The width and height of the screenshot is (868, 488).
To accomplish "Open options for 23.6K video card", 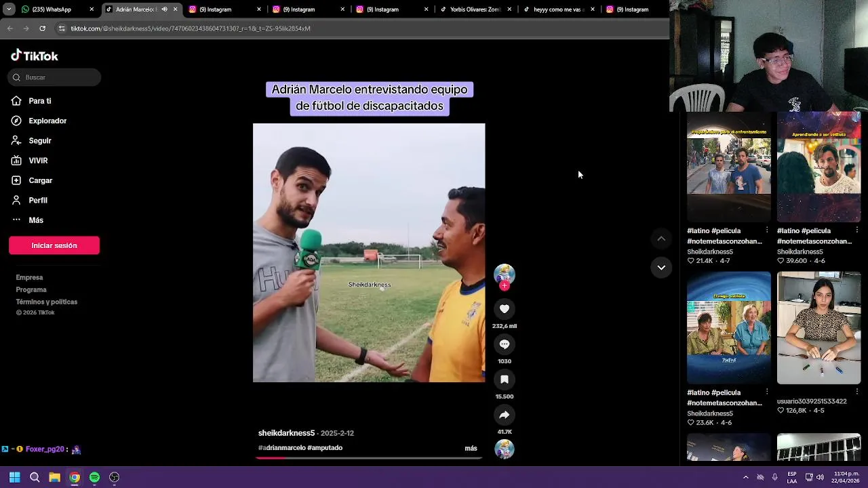I will coord(767,392).
